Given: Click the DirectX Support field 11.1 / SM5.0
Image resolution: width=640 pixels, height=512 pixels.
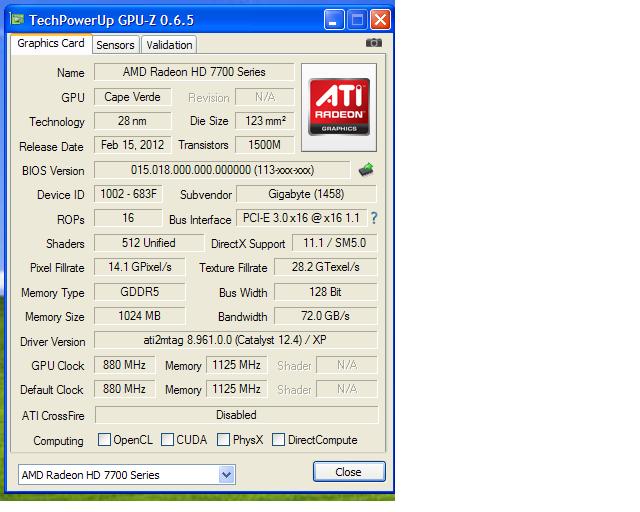Looking at the screenshot, I should click(x=335, y=243).
